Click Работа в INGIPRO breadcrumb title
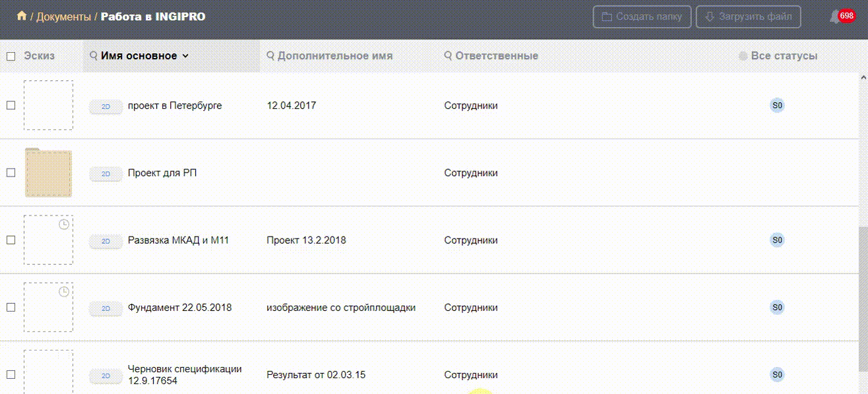This screenshot has width=868, height=394. click(153, 16)
